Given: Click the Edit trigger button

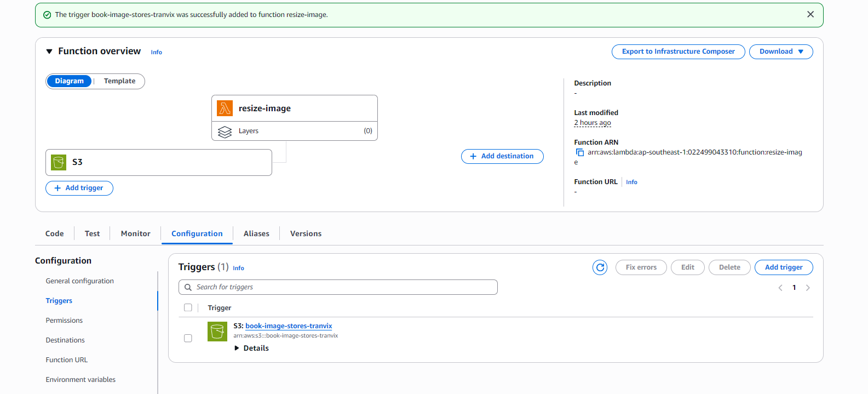Looking at the screenshot, I should [x=688, y=267].
